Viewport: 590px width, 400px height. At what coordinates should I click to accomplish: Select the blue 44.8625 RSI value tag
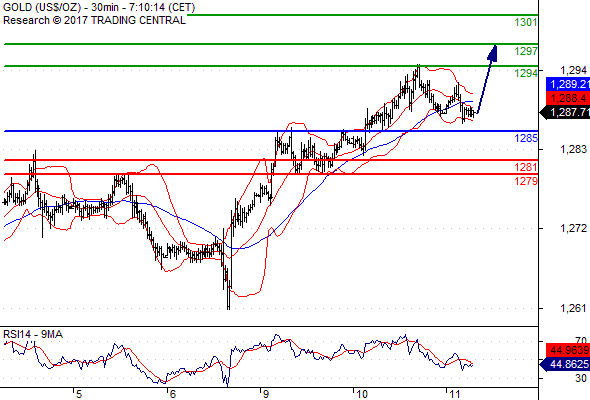[x=566, y=364]
